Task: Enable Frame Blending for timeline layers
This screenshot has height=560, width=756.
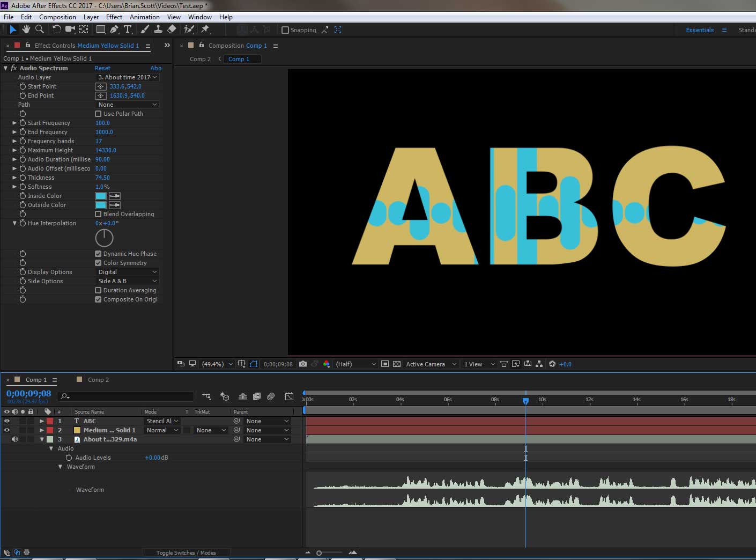Action: pos(257,396)
